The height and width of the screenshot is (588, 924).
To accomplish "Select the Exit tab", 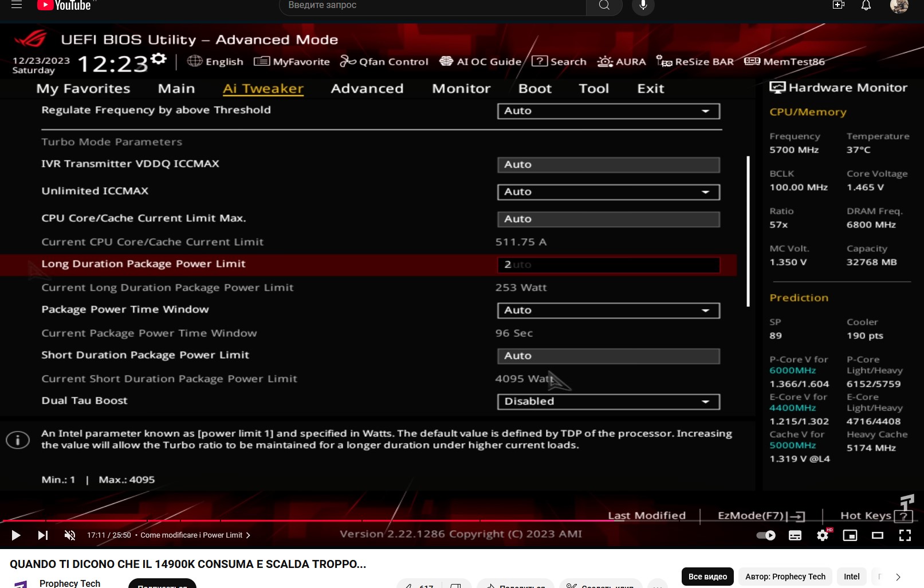I will click(x=651, y=89).
